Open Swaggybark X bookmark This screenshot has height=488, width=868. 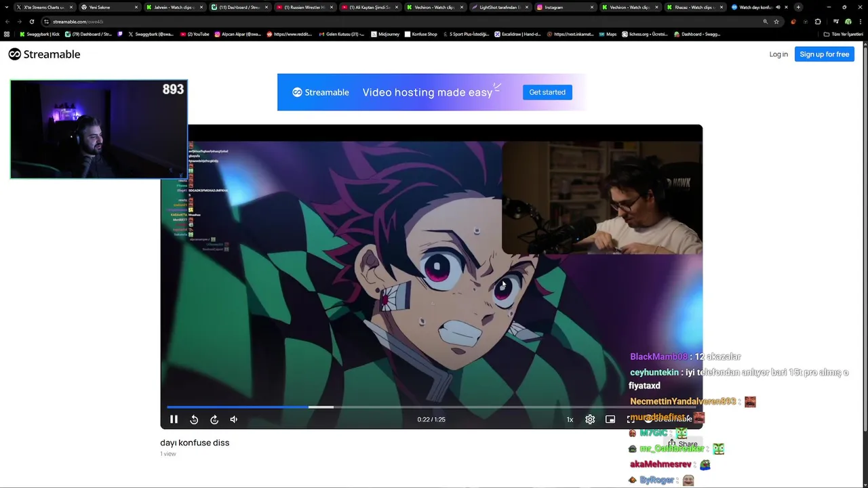pos(151,34)
